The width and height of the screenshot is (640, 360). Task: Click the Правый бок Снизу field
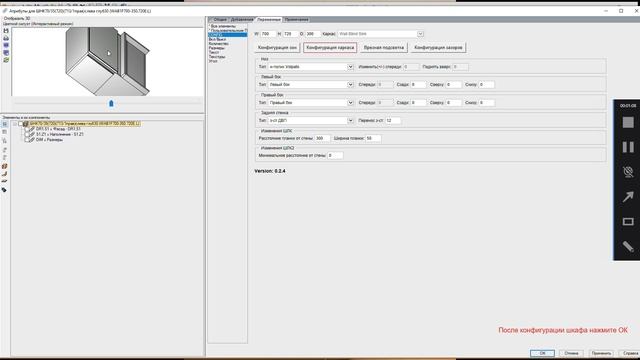[x=486, y=102]
